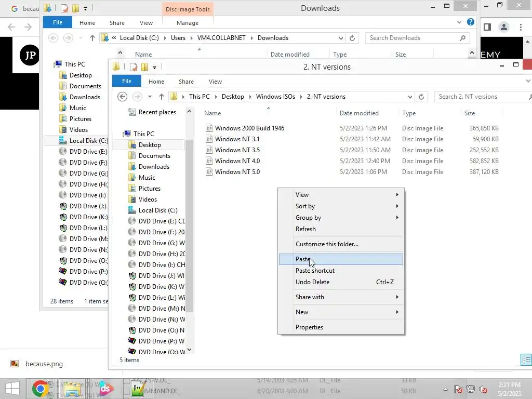This screenshot has height=399, width=532.
Task: Choose Customize this folder option
Action: click(x=341, y=244)
